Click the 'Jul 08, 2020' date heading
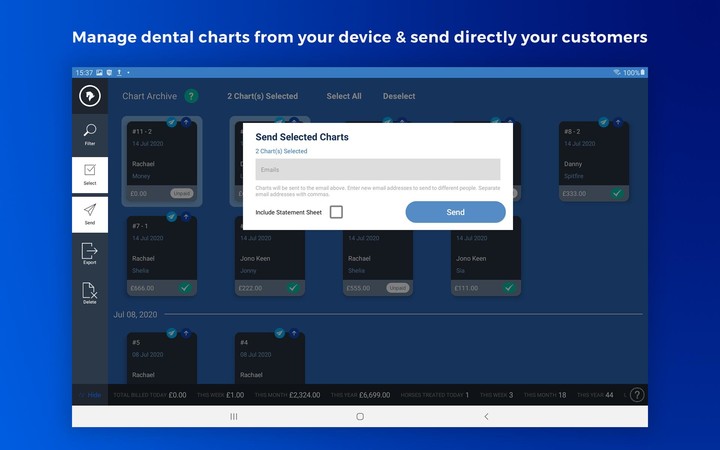Image resolution: width=720 pixels, height=450 pixels. pyautogui.click(x=135, y=315)
